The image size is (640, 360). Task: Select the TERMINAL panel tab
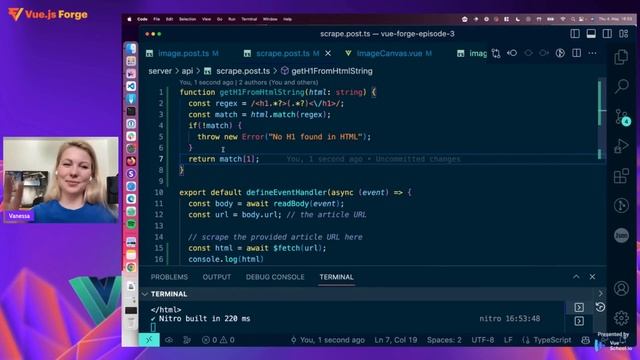336,277
